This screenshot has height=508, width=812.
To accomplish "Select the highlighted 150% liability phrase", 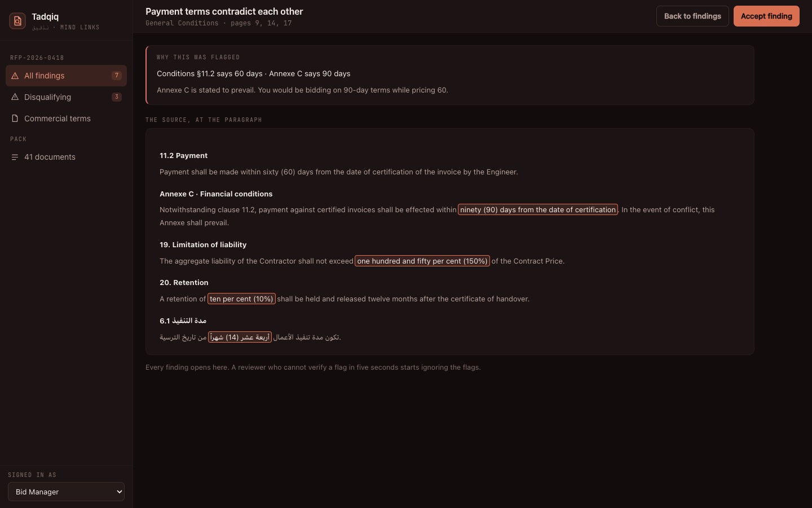I will tap(422, 261).
